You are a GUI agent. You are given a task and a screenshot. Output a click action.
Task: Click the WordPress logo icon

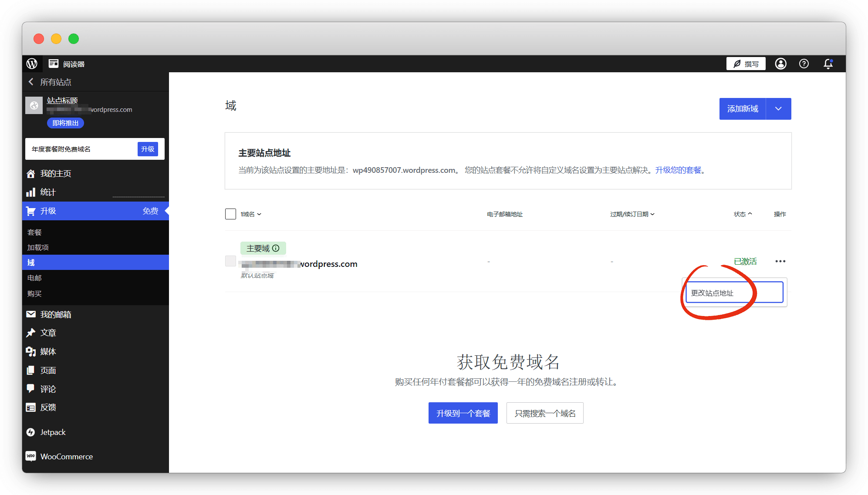pos(32,64)
